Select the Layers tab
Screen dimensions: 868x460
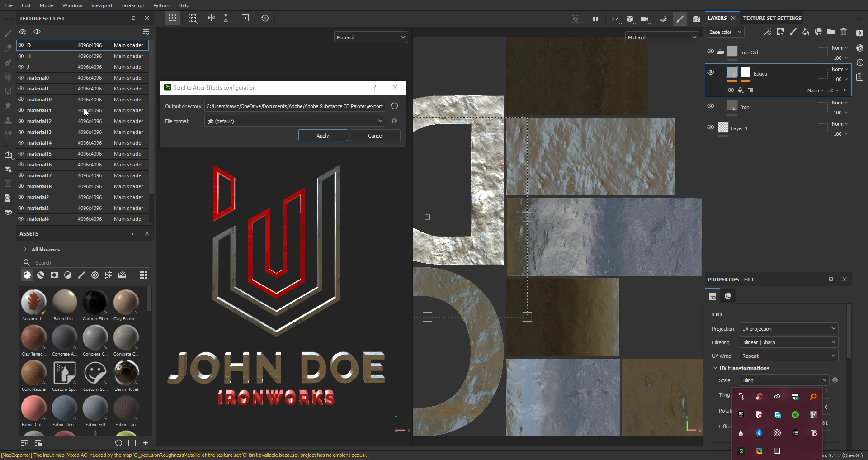[x=717, y=18]
